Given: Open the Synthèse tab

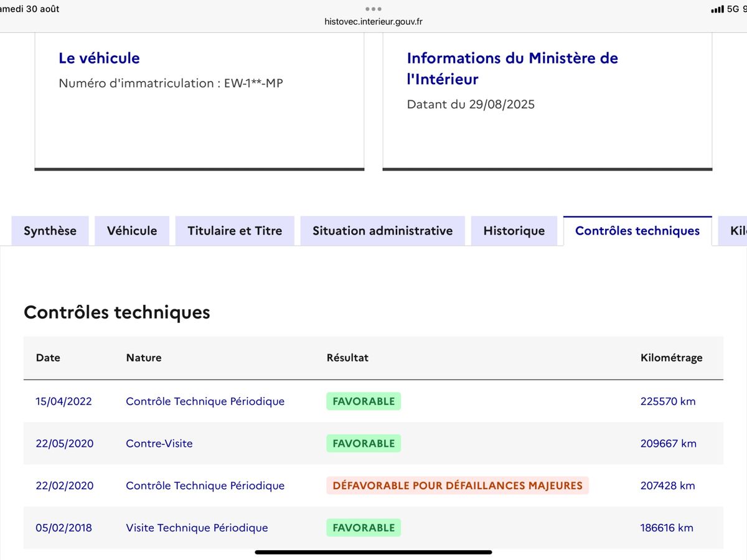Looking at the screenshot, I should click(50, 231).
